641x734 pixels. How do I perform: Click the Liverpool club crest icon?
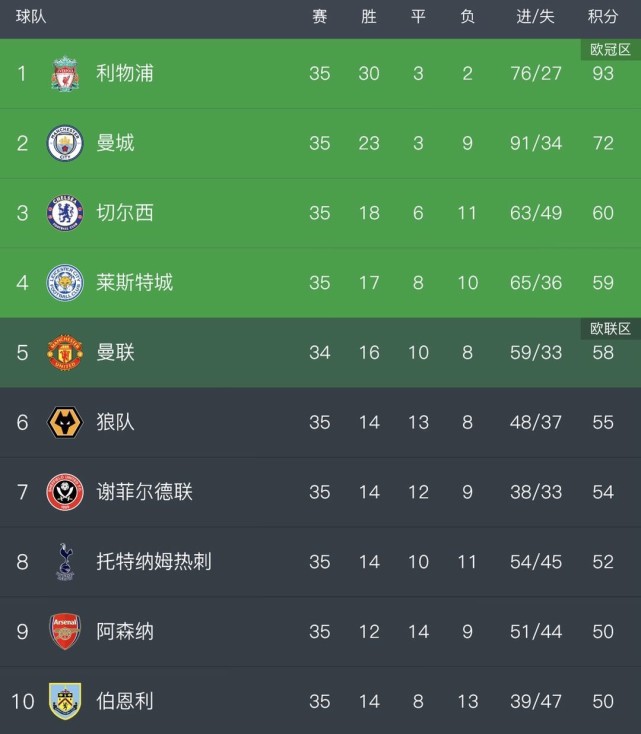pyautogui.click(x=65, y=74)
